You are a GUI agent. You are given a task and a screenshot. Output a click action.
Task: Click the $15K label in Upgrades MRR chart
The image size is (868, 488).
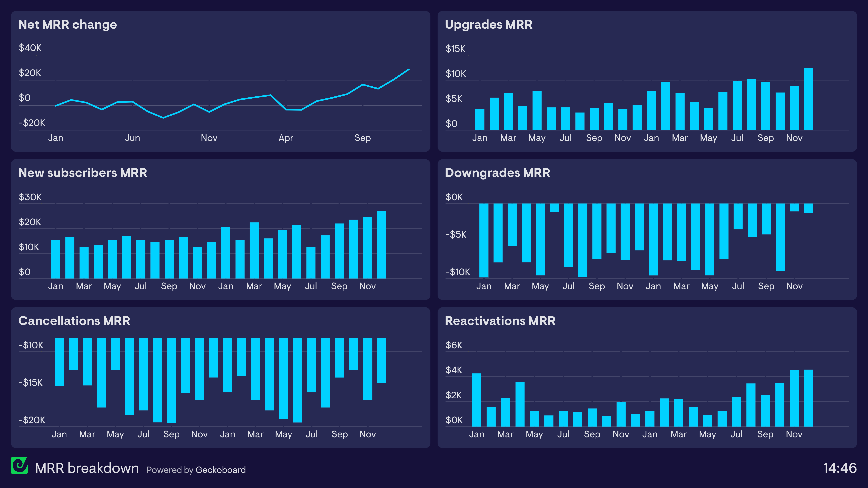pos(455,49)
